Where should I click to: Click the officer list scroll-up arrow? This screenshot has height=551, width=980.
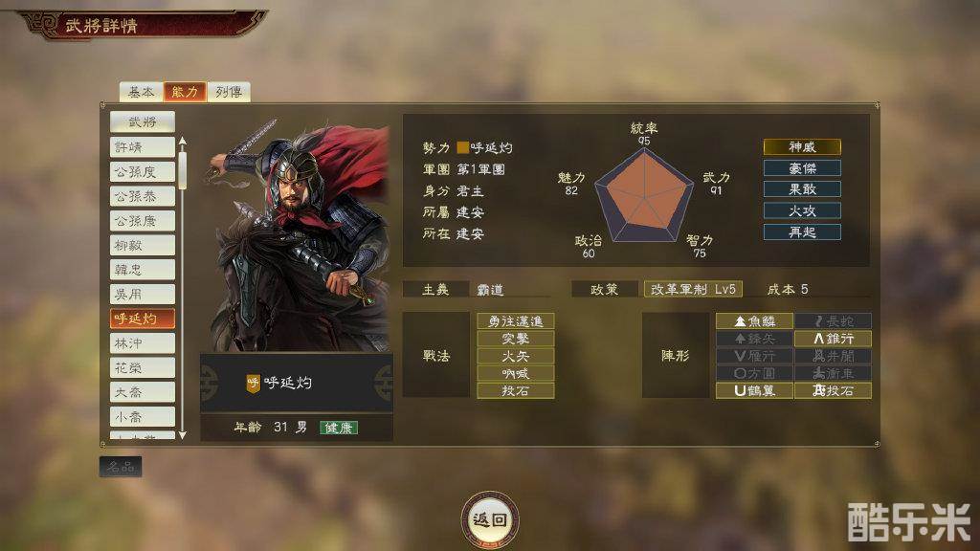pos(183,142)
